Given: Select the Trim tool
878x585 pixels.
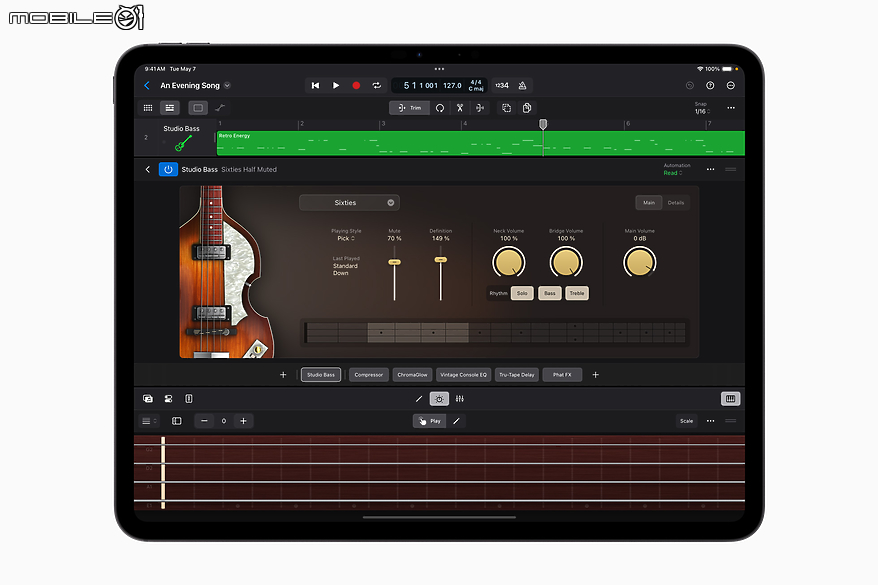Looking at the screenshot, I should pyautogui.click(x=410, y=108).
